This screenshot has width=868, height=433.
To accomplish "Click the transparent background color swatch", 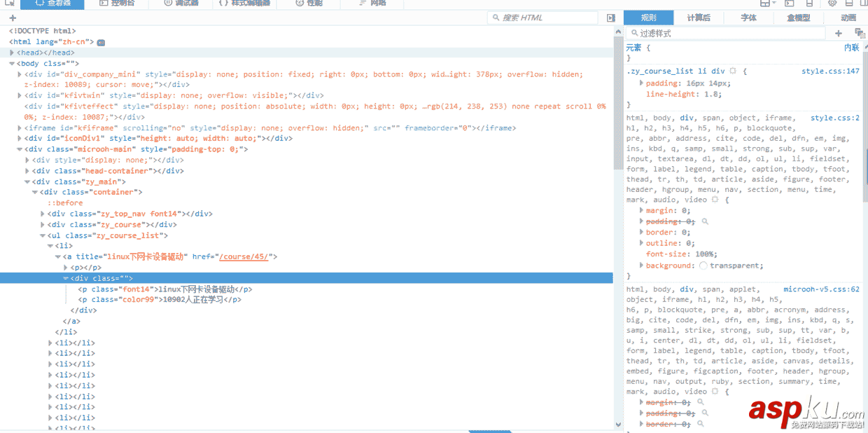I will click(x=703, y=264).
